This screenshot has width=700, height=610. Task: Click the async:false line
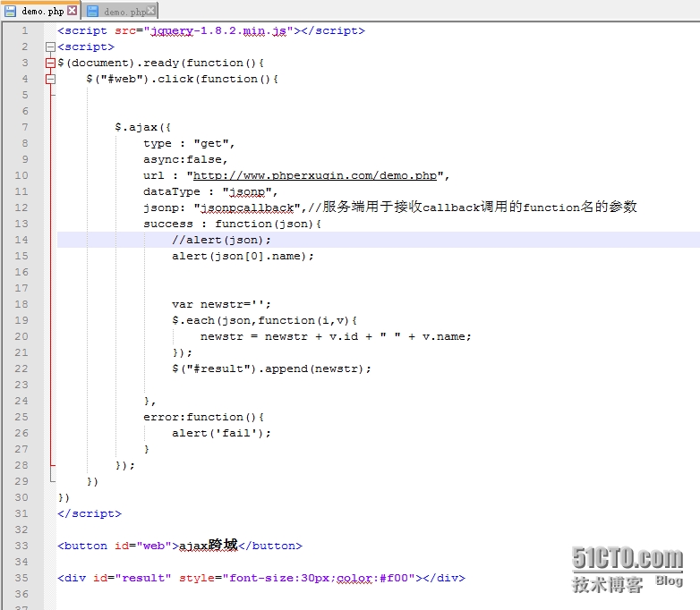click(x=185, y=159)
